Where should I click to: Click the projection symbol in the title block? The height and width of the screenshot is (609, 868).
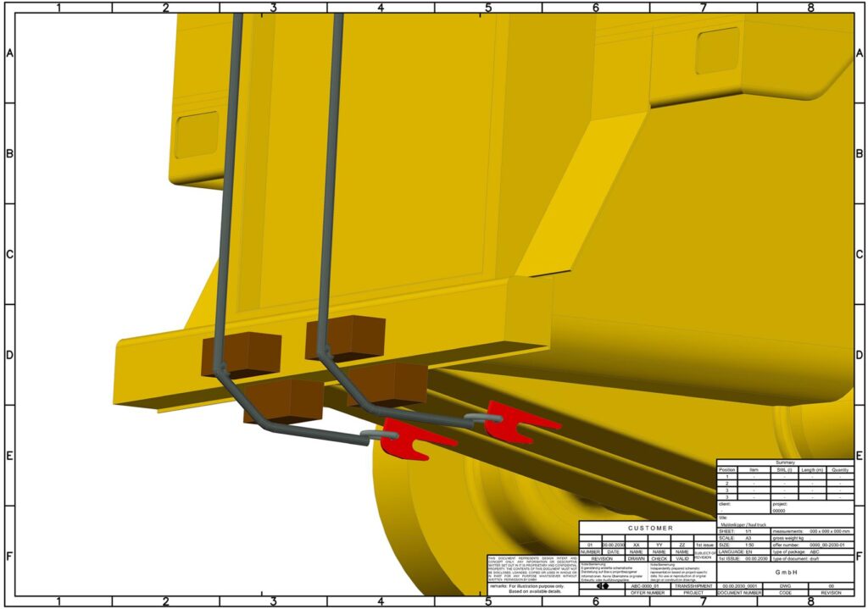pos(603,586)
